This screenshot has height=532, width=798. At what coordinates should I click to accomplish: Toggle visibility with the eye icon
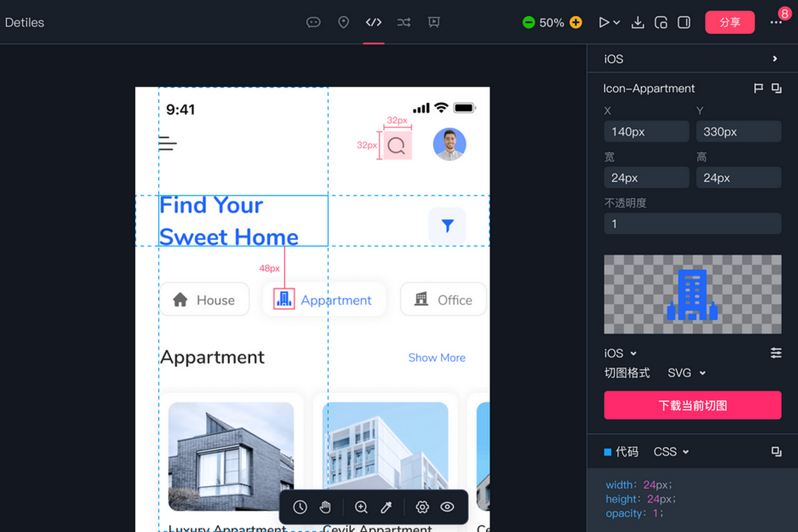click(447, 507)
